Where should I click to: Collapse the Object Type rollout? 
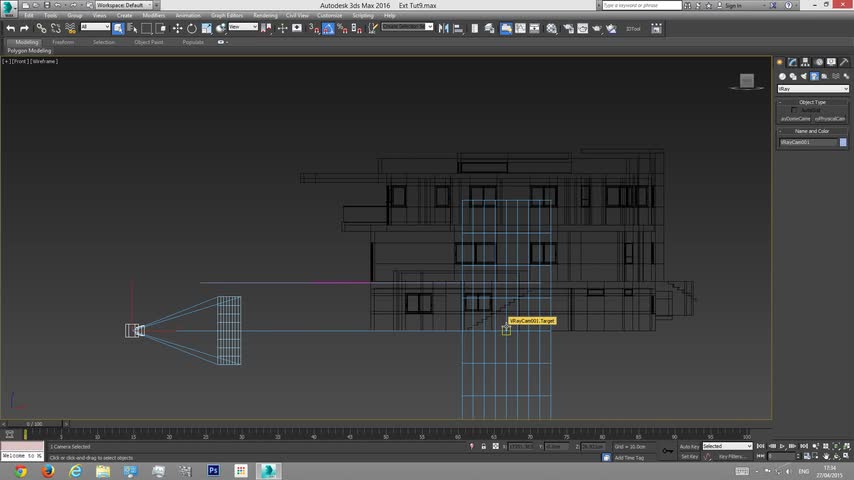[x=812, y=102]
